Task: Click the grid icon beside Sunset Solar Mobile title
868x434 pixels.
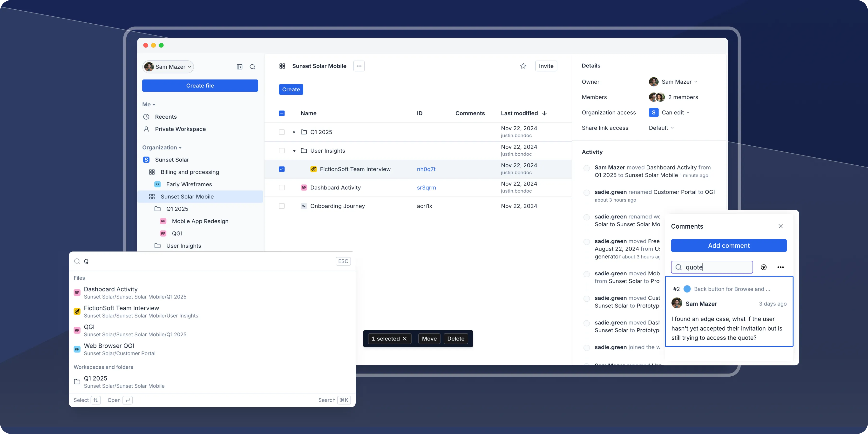Action: coord(282,66)
